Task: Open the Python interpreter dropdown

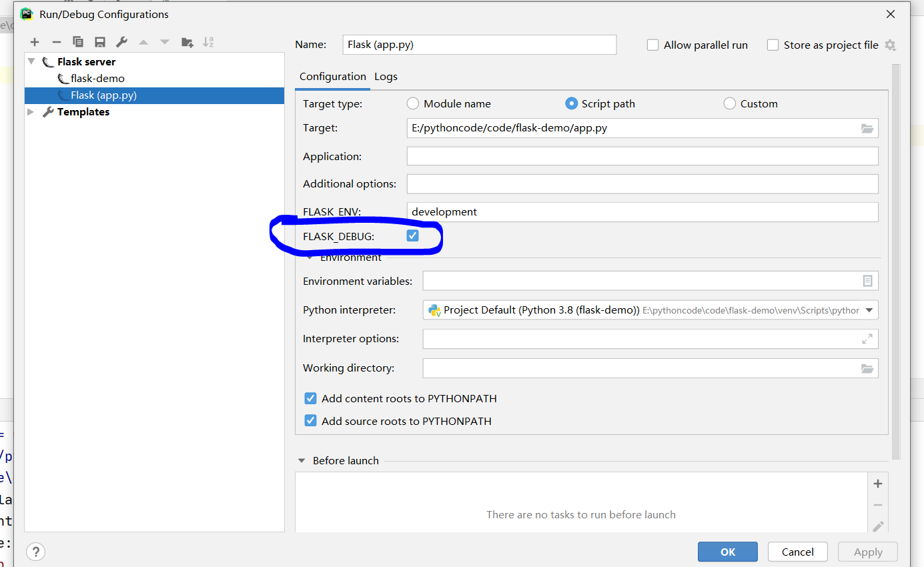Action: [869, 310]
